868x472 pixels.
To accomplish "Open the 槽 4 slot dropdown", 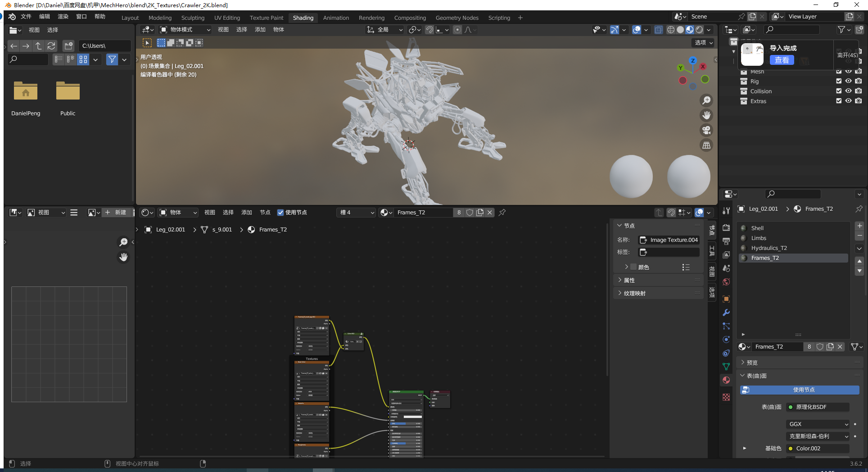I will click(357, 213).
